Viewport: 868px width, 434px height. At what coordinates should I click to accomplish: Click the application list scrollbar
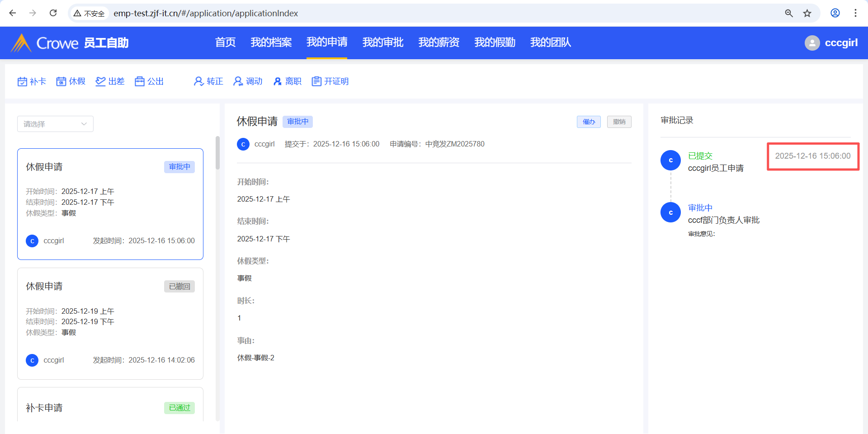click(217, 153)
